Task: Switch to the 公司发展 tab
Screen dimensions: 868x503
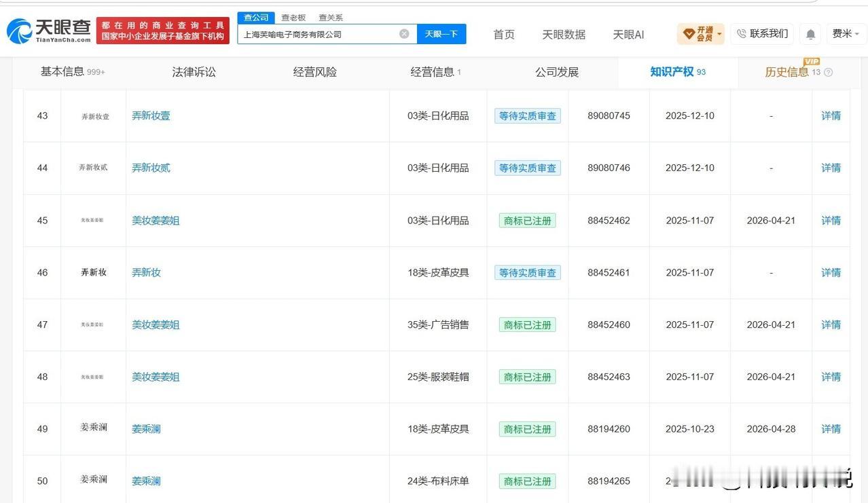Action: pyautogui.click(x=557, y=72)
